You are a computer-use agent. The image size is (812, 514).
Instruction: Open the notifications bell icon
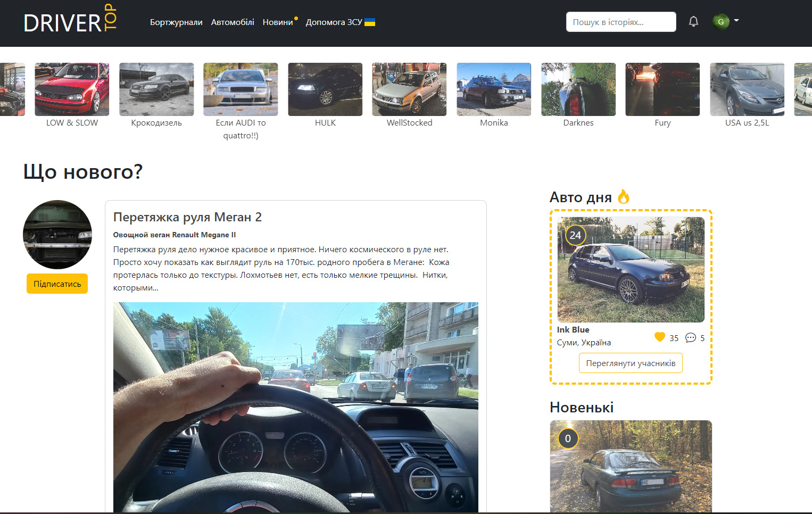coord(693,21)
